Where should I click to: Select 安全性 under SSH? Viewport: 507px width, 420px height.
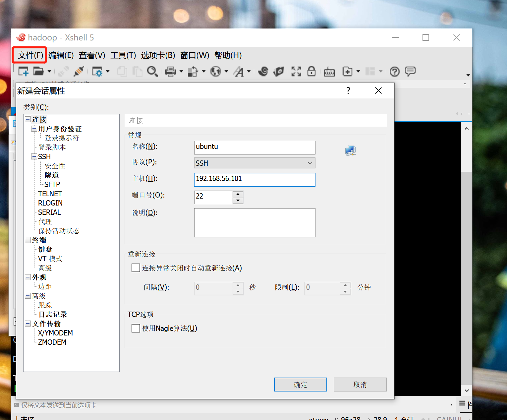point(55,166)
